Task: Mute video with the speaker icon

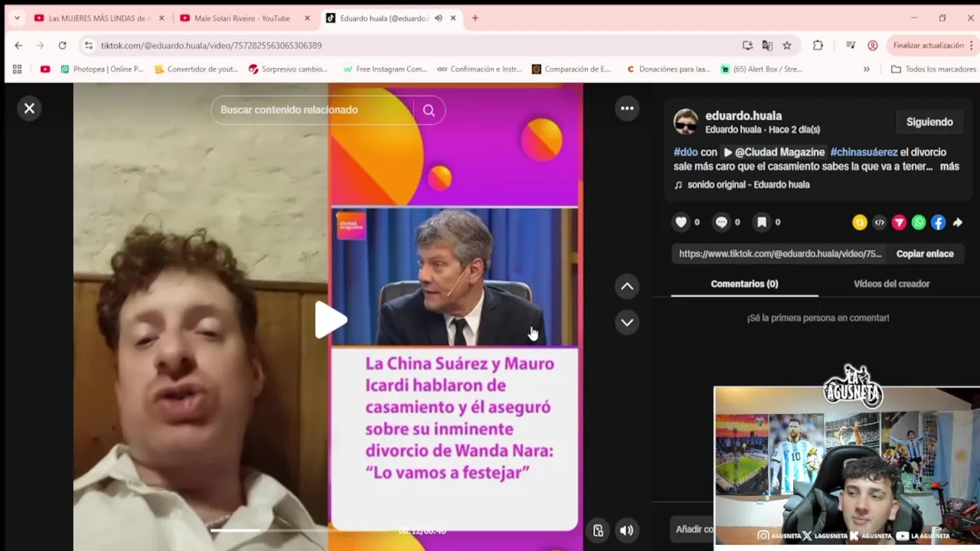Action: click(626, 530)
